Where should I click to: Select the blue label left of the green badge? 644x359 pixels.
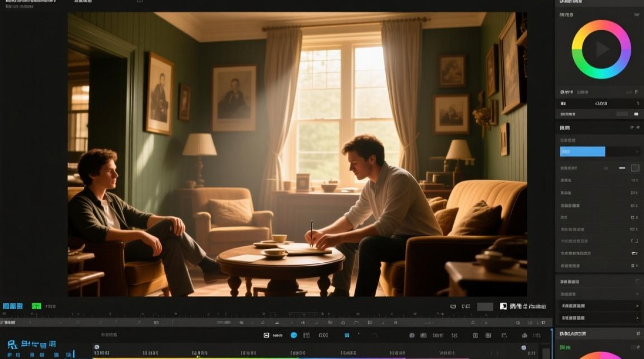[13, 306]
